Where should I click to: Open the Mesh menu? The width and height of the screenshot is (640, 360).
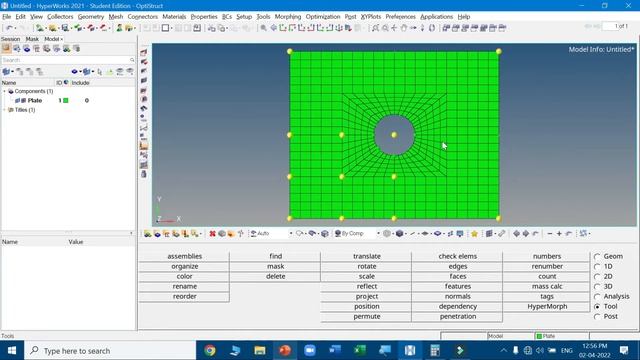click(x=116, y=17)
